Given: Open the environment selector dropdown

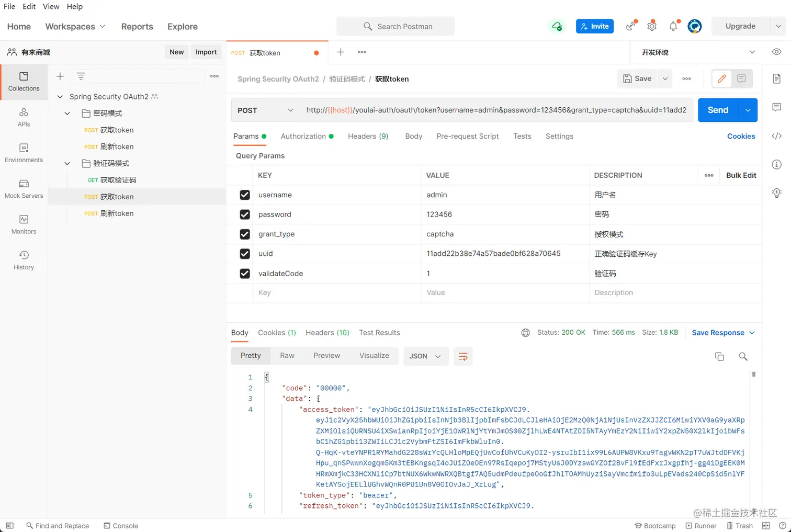Looking at the screenshot, I should point(698,52).
